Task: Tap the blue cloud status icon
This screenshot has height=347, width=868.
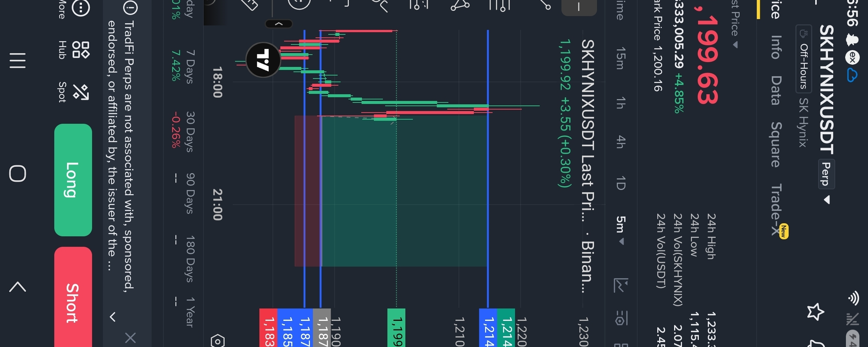Action: click(852, 76)
